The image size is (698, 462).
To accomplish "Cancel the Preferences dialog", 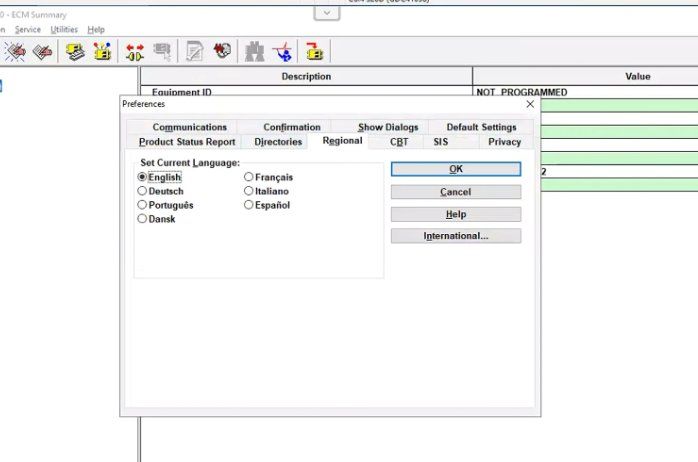I will [455, 192].
